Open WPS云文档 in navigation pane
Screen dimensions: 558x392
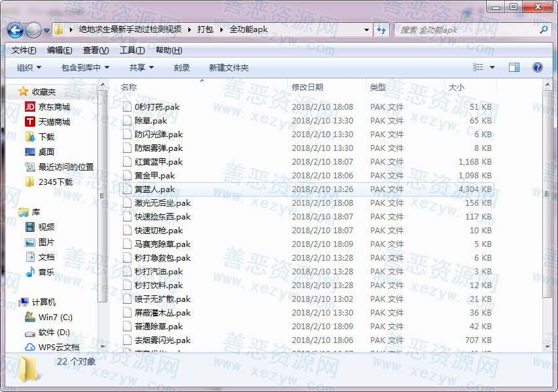pyautogui.click(x=58, y=348)
